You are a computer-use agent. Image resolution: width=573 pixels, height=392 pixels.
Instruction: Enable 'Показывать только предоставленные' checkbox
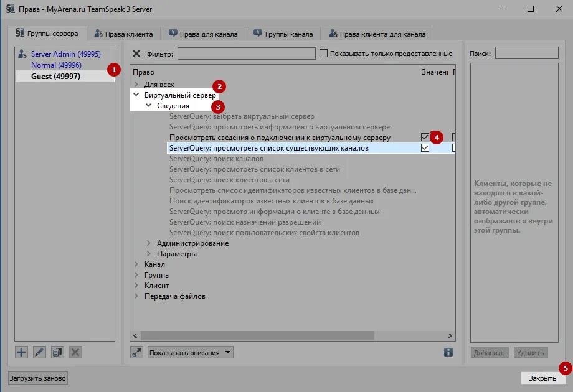(323, 54)
